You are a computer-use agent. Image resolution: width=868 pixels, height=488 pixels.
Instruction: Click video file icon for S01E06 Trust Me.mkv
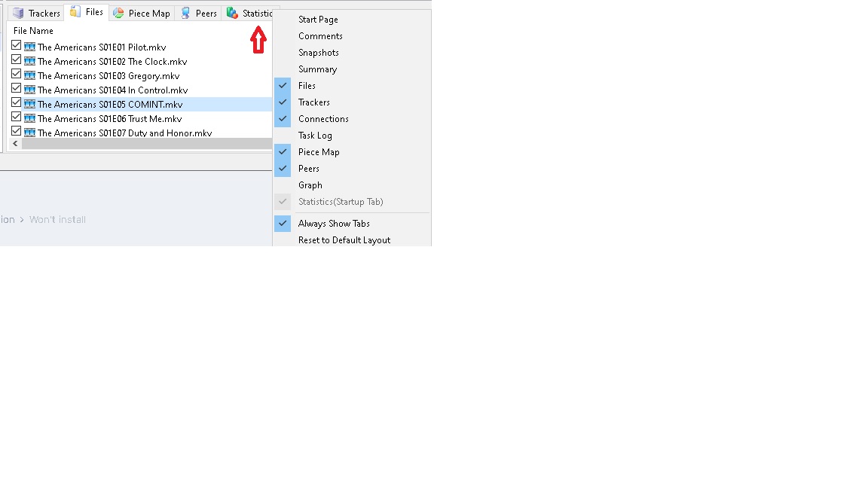(x=30, y=119)
